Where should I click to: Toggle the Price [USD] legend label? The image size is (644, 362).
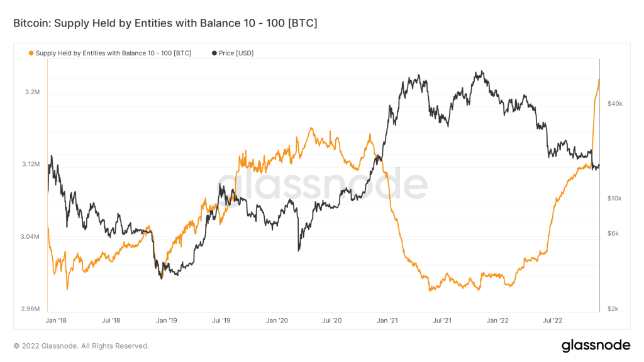coord(236,53)
